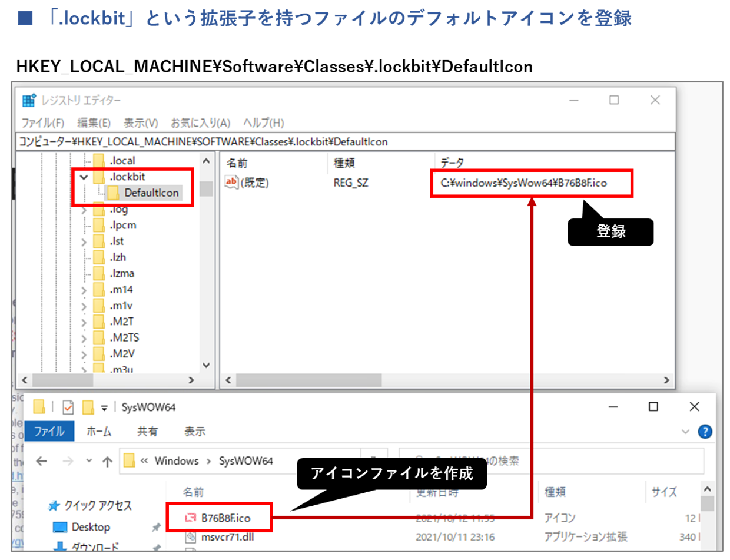This screenshot has height=560, width=730.
Task: Click the (既定) registry value icon
Action: pos(231,183)
